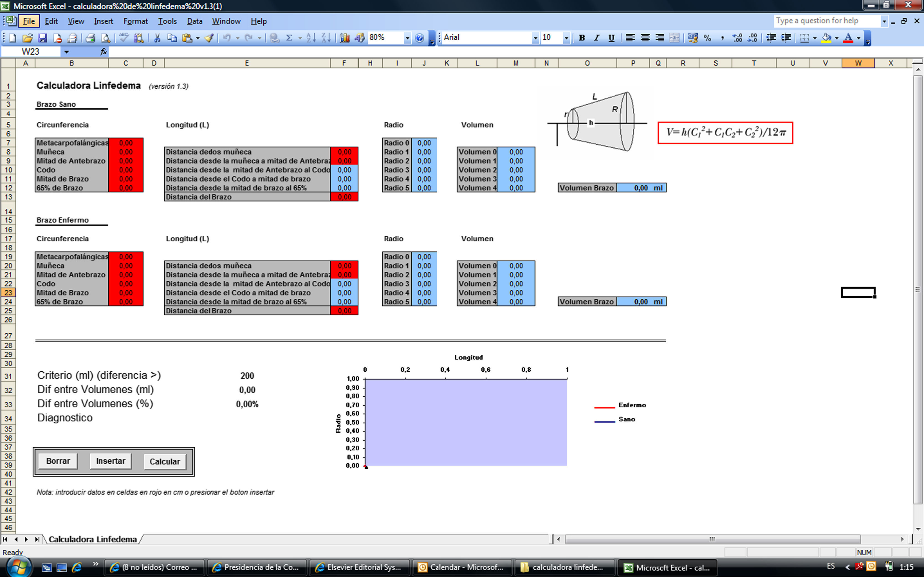This screenshot has width=924, height=577.
Task: Open the Format menu
Action: (135, 21)
